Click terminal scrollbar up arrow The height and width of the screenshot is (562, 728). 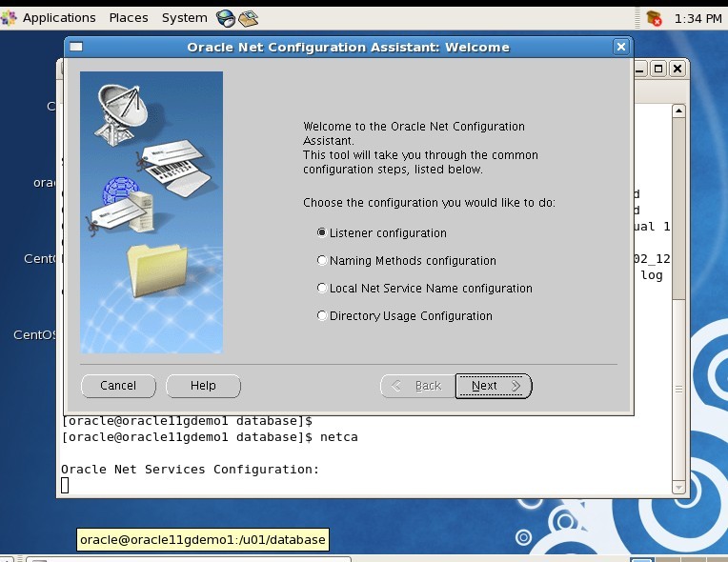pyautogui.click(x=678, y=110)
